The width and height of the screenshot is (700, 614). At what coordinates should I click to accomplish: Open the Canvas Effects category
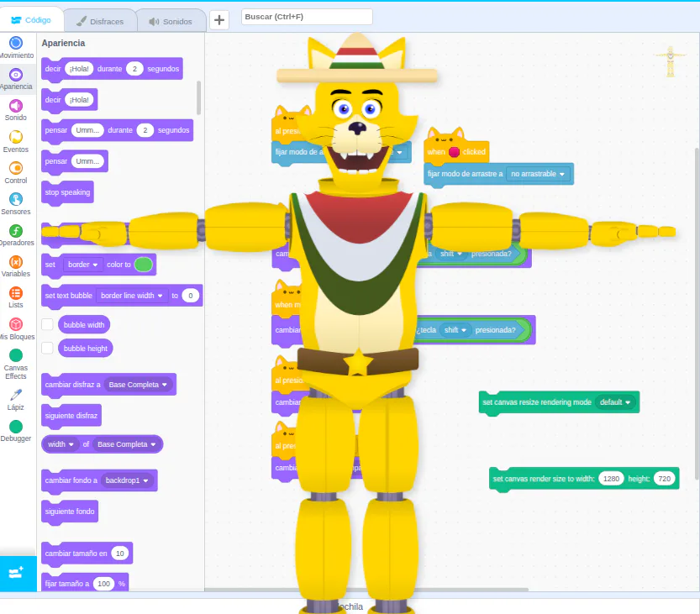(16, 364)
